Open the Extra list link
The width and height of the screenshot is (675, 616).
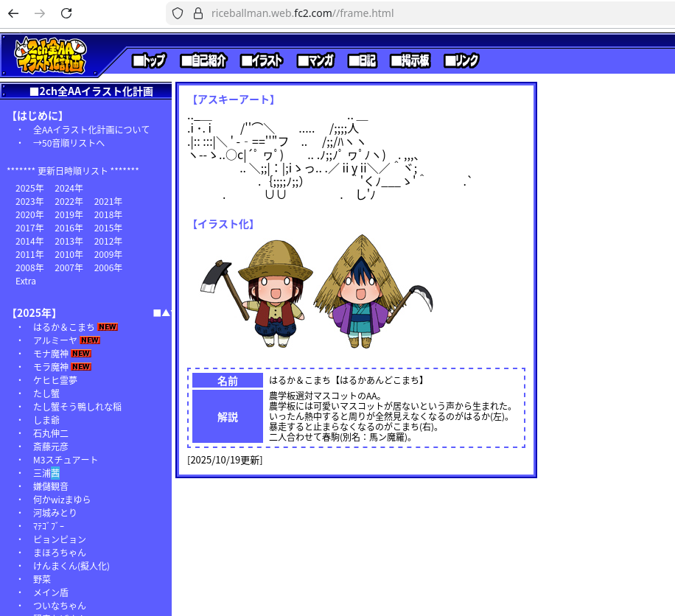tap(25, 281)
